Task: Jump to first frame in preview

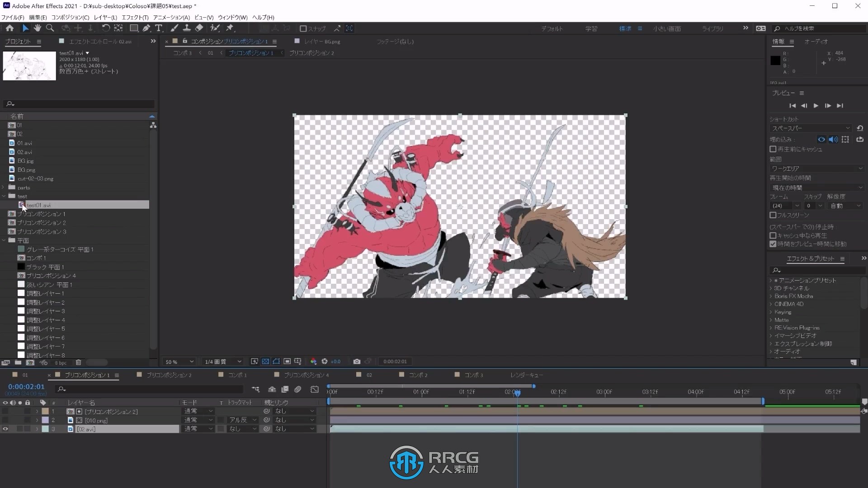Action: coord(792,106)
